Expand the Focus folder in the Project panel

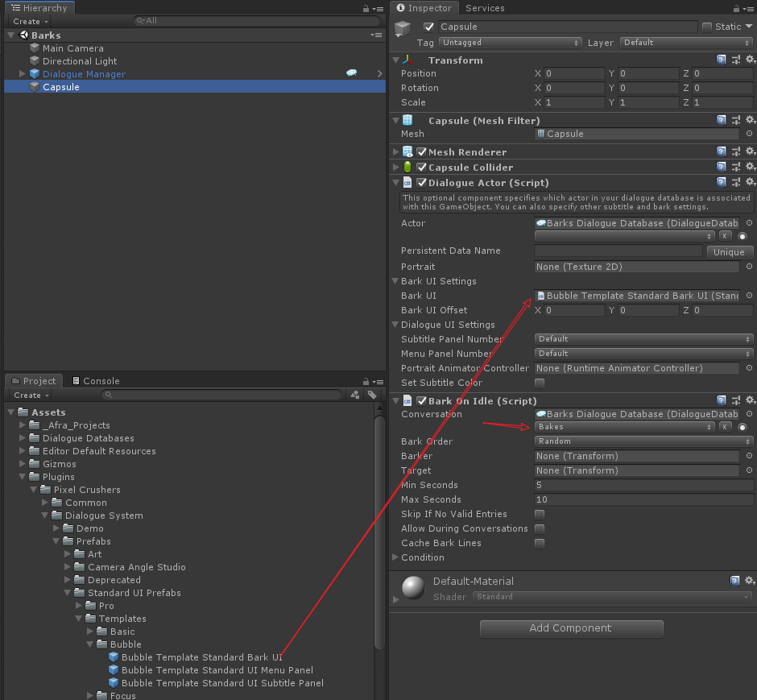(x=89, y=694)
